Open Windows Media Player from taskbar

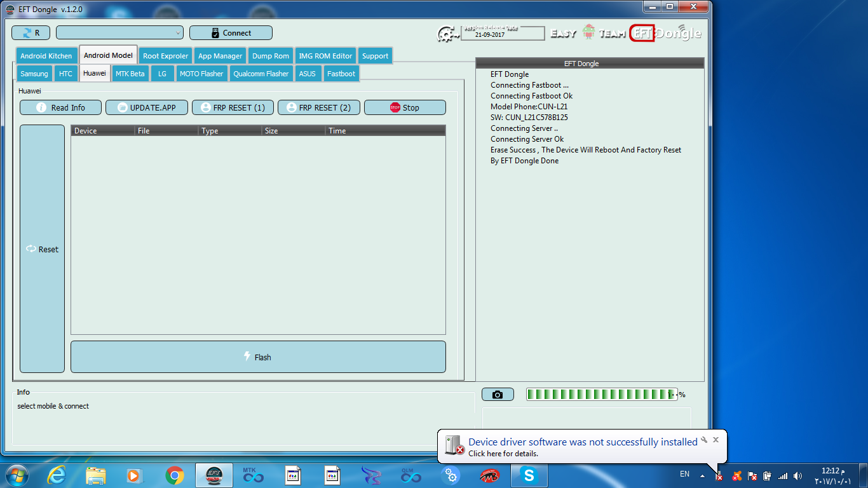(135, 475)
